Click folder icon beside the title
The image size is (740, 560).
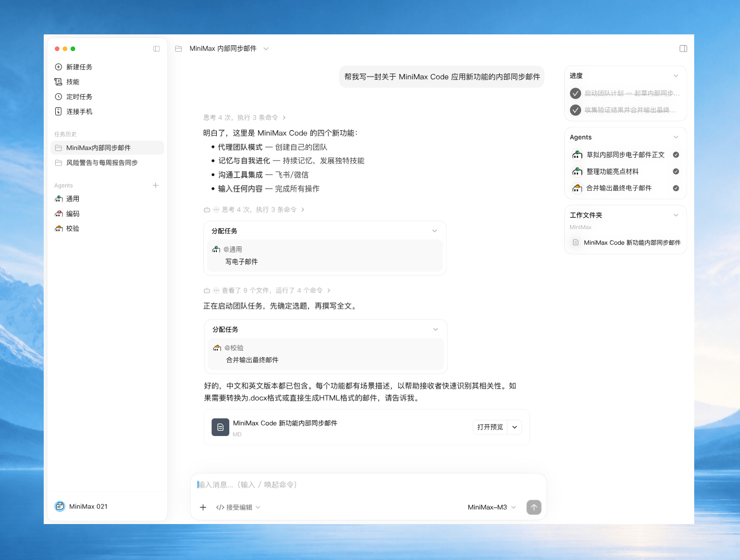click(x=179, y=48)
